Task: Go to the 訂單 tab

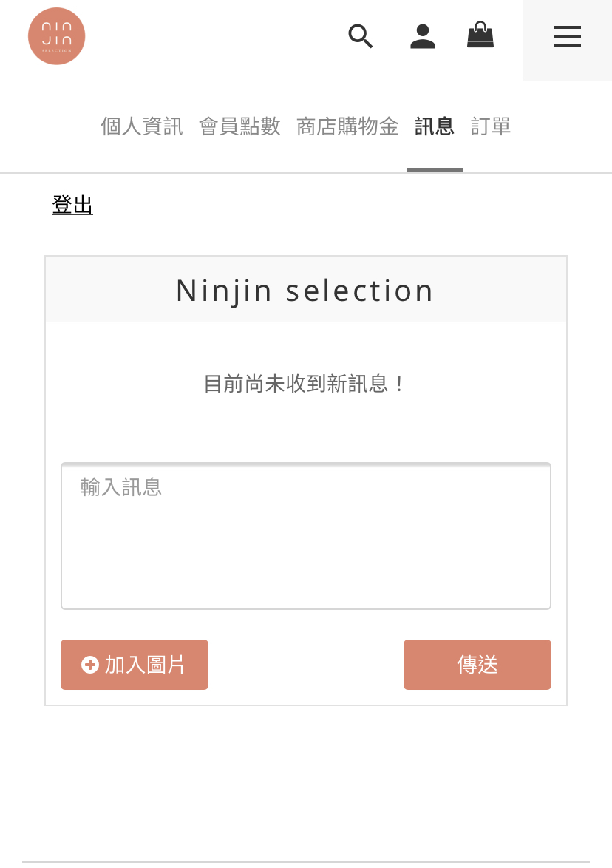Action: tap(491, 126)
